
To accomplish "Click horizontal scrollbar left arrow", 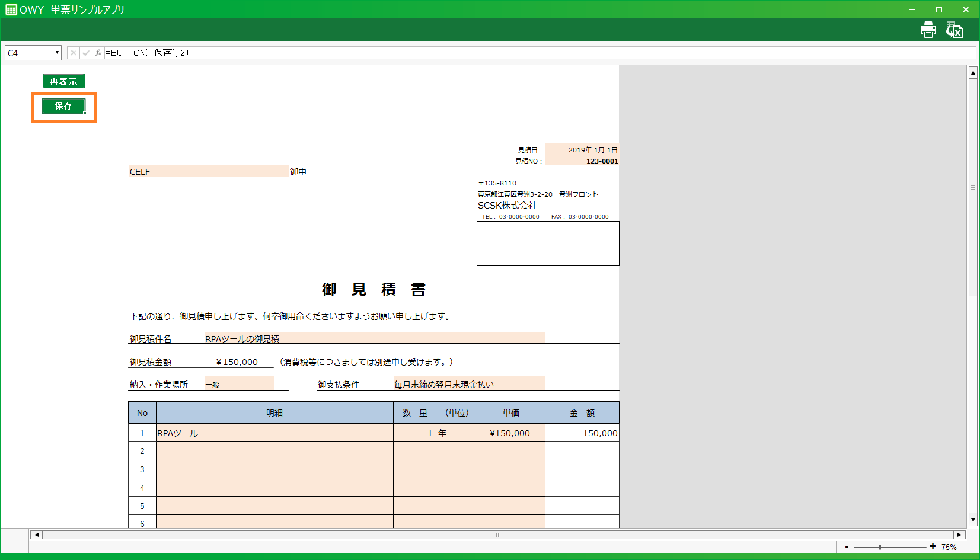I will coord(36,535).
